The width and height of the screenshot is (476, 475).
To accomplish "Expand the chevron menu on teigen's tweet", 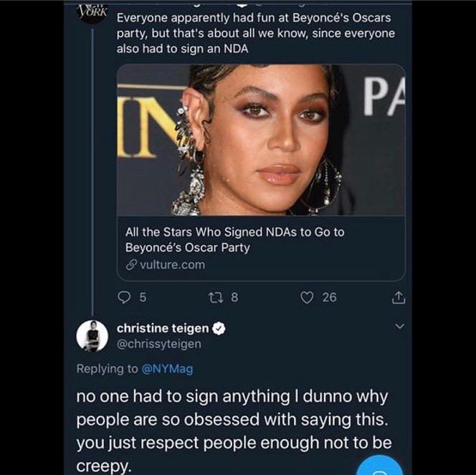I will click(x=400, y=327).
